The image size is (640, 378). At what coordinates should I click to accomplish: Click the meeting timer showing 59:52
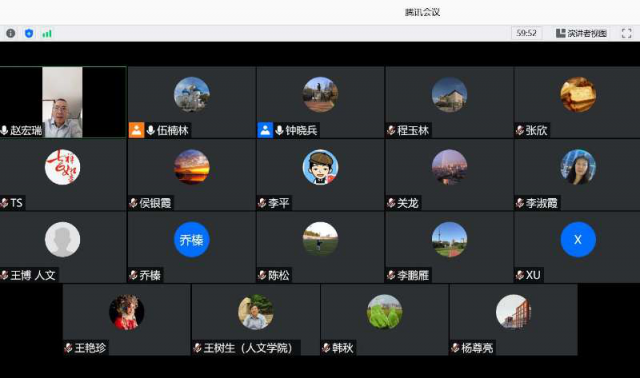[x=527, y=33]
